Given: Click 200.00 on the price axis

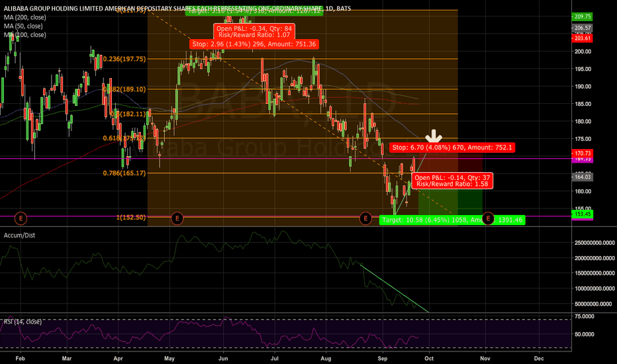Looking at the screenshot, I should 583,52.
